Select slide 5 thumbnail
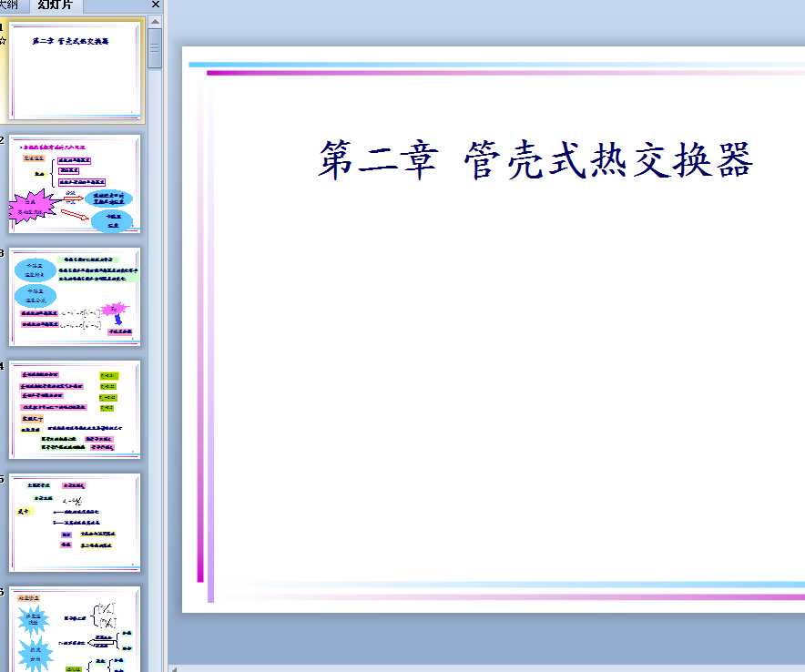This screenshot has width=805, height=672. (x=75, y=523)
